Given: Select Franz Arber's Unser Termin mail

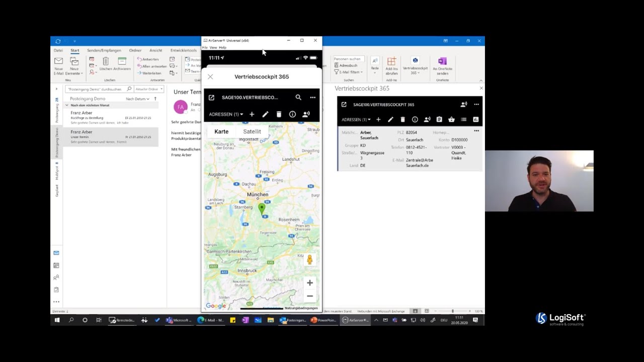Looking at the screenshot, I should 112,137.
